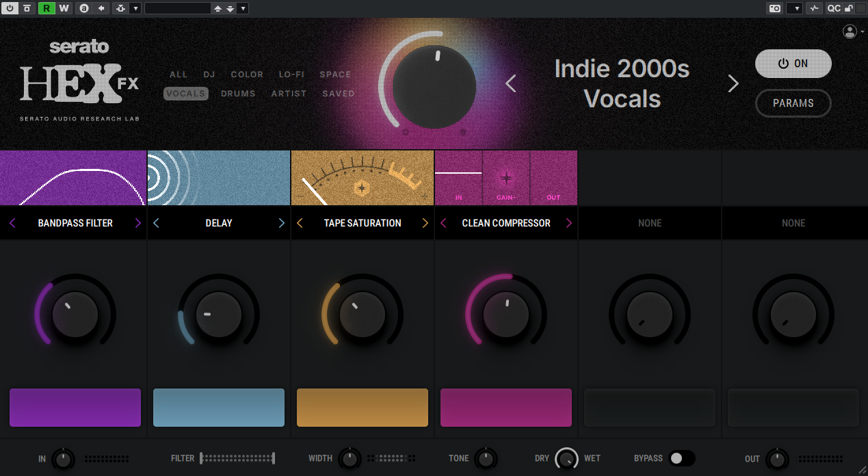Select the VOCALS preset category
This screenshot has width=868, height=476.
point(186,94)
